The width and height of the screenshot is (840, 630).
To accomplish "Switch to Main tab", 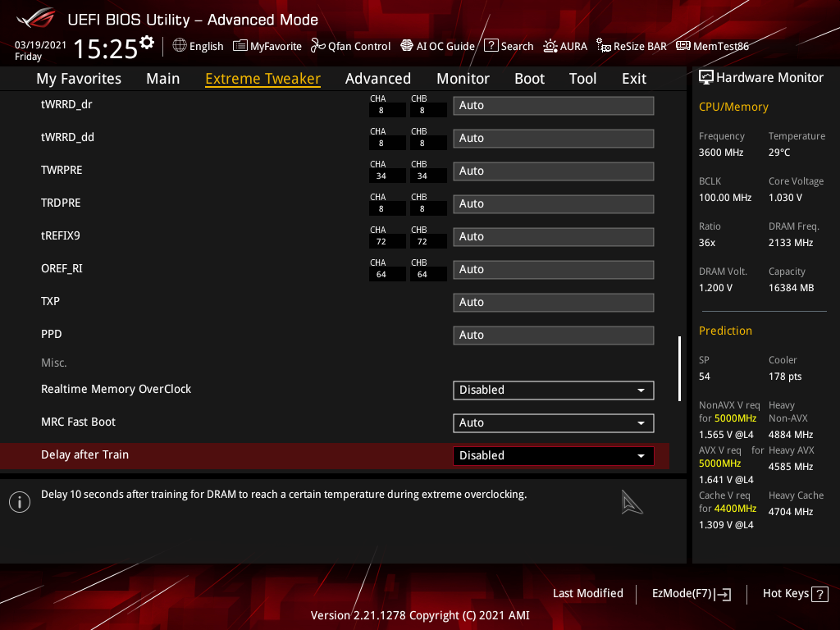I will pos(163,79).
